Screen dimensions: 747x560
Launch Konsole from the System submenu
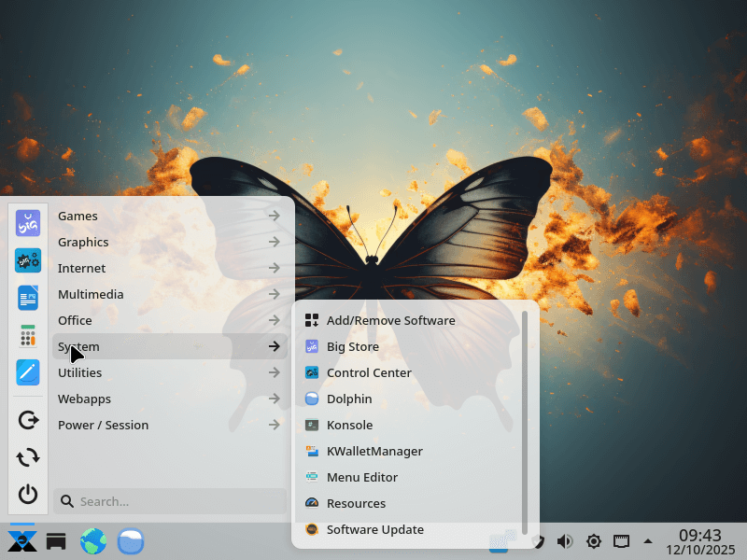[349, 425]
